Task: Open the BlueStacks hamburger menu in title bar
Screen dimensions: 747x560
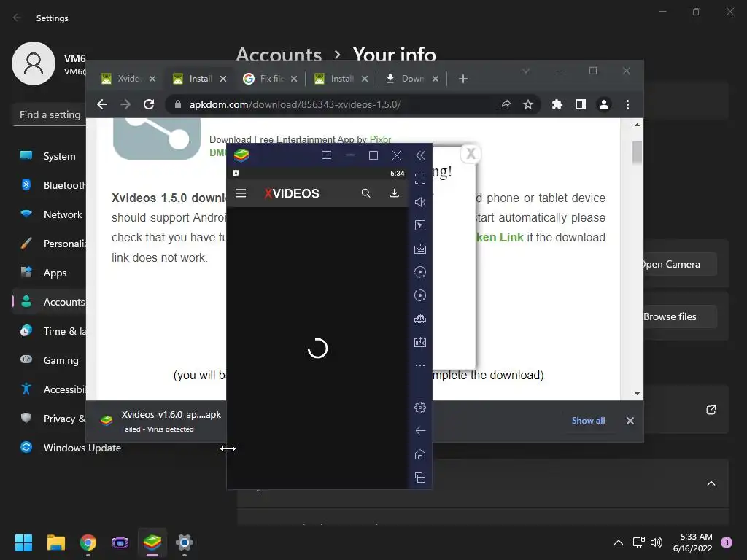Action: [327, 155]
